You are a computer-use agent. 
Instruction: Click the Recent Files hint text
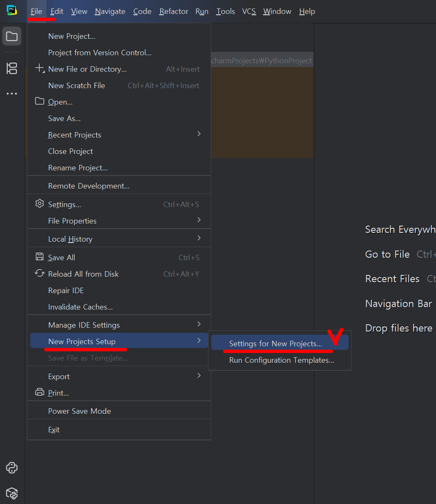392,279
